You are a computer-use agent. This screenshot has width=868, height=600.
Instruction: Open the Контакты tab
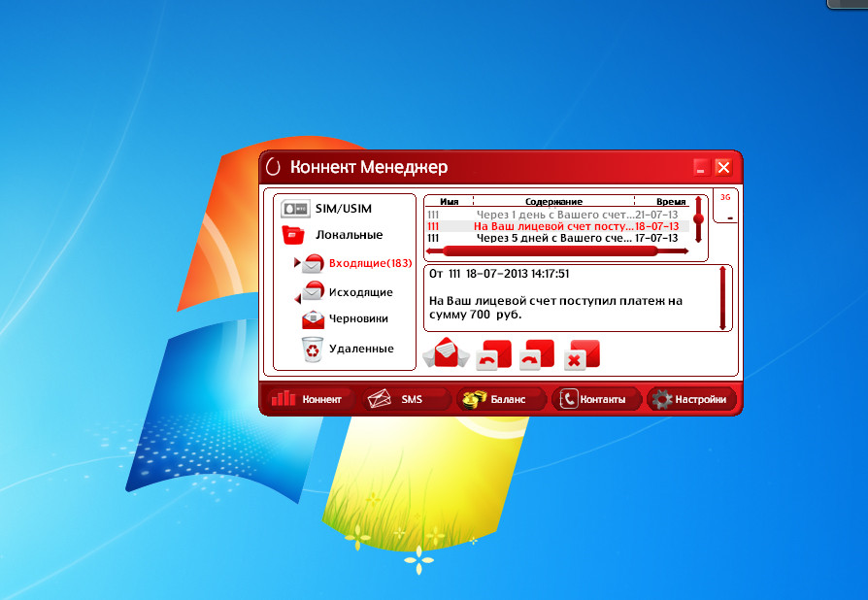click(x=595, y=399)
